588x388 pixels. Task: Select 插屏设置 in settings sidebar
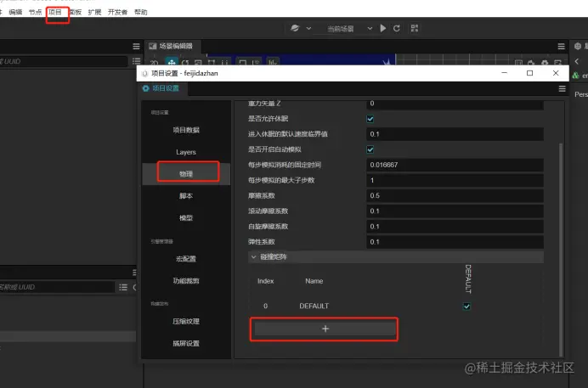(x=186, y=343)
